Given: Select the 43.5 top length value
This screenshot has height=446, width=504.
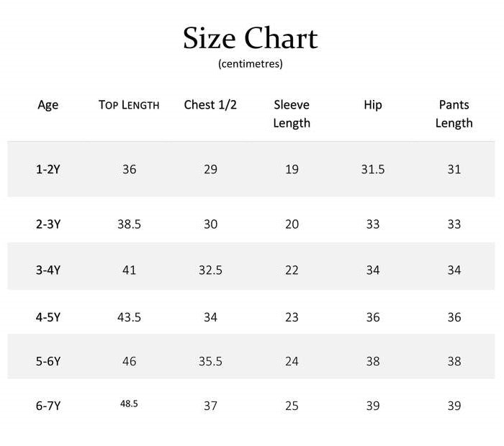Looking at the screenshot, I should point(129,317).
